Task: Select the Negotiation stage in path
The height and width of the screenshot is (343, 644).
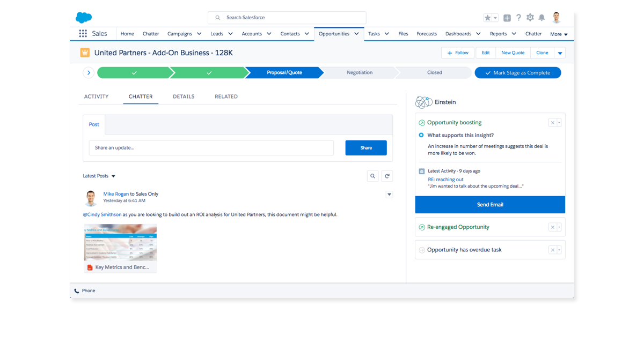Action: point(359,73)
